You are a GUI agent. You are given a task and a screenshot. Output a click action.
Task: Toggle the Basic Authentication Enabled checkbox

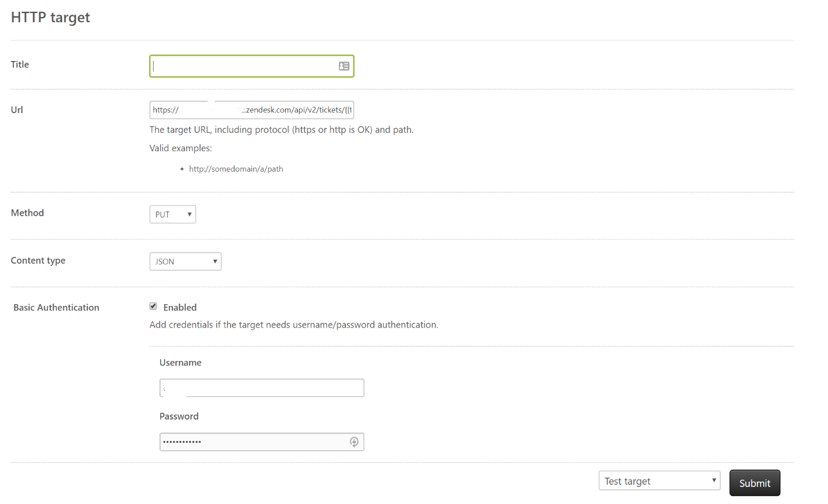(153, 306)
